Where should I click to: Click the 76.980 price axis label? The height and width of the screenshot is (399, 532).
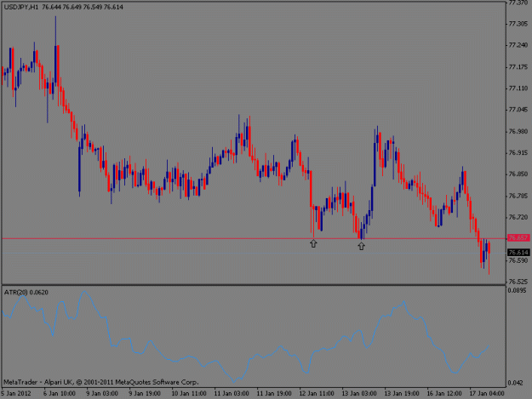pyautogui.click(x=518, y=131)
